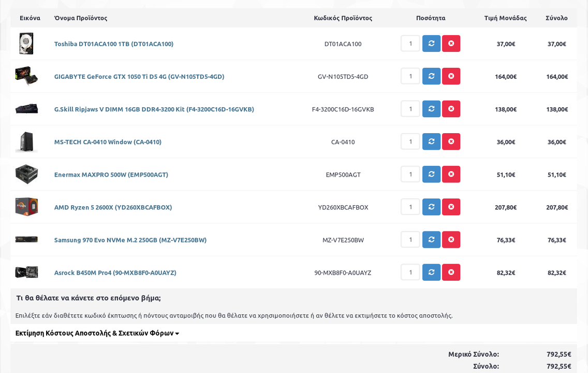The image size is (588, 373).
Task: Delete GIGABYTE GeForce GTX 1050 Ti from cart
Action: pos(451,76)
